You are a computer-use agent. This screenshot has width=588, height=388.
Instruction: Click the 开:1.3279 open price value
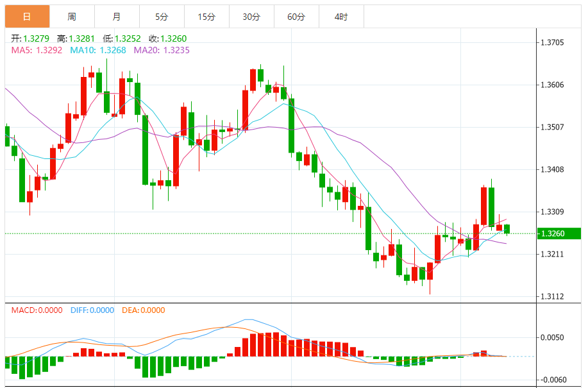(x=30, y=38)
